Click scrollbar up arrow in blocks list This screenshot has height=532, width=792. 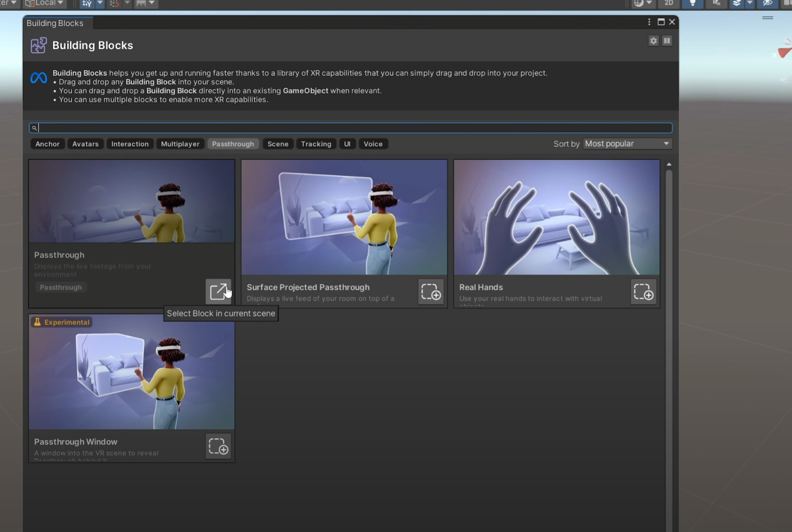669,164
